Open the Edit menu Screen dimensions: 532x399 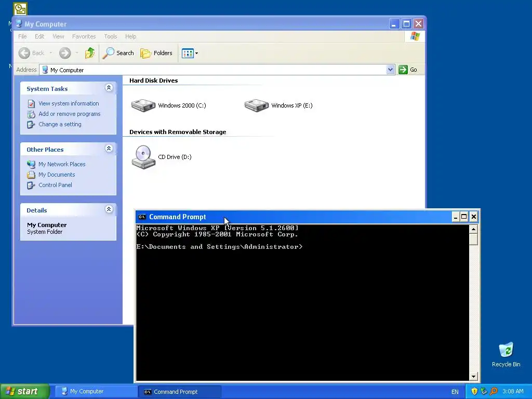[x=39, y=36]
